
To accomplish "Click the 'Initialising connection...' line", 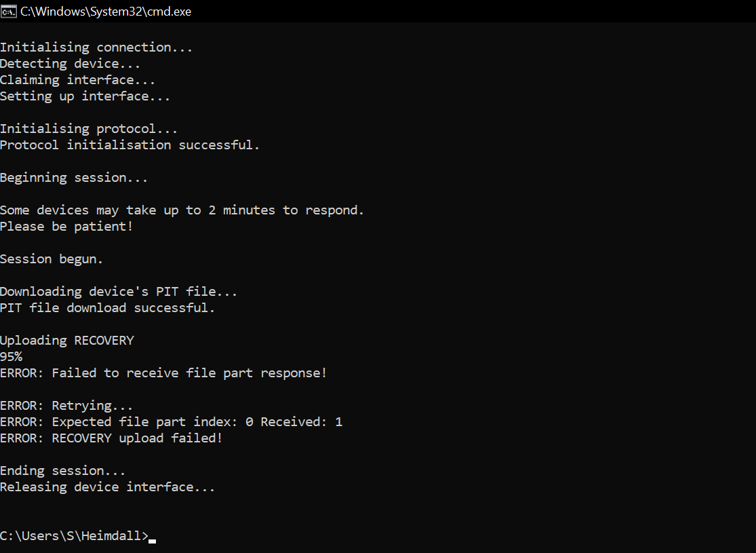I will pos(96,47).
